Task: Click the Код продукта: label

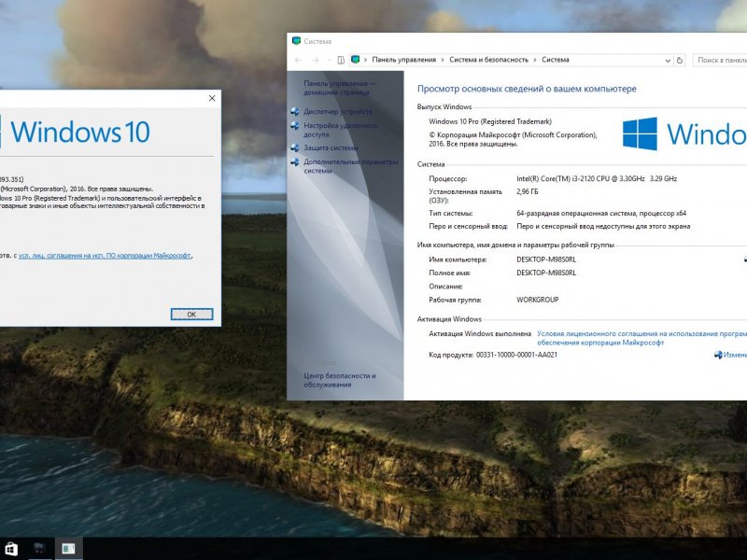Action: (x=451, y=355)
